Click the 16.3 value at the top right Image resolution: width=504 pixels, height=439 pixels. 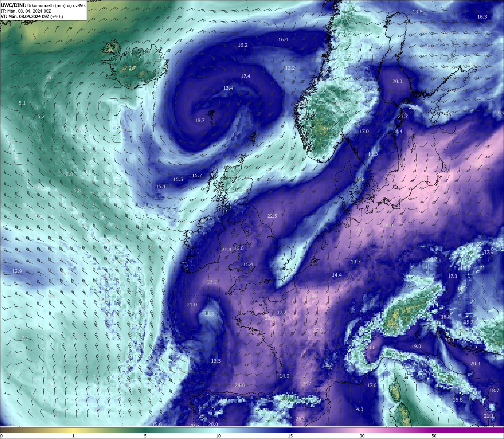coord(482,17)
